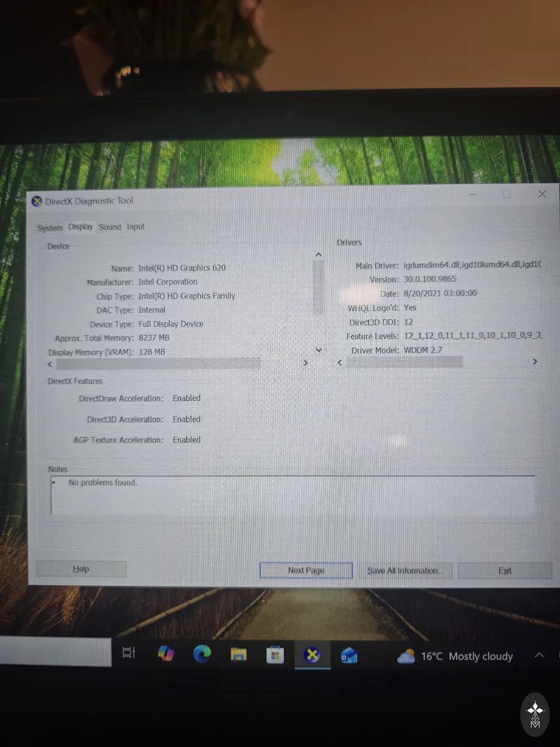This screenshot has width=560, height=747.
Task: Click the WDDM 2.7 driver model
Action: 422,350
